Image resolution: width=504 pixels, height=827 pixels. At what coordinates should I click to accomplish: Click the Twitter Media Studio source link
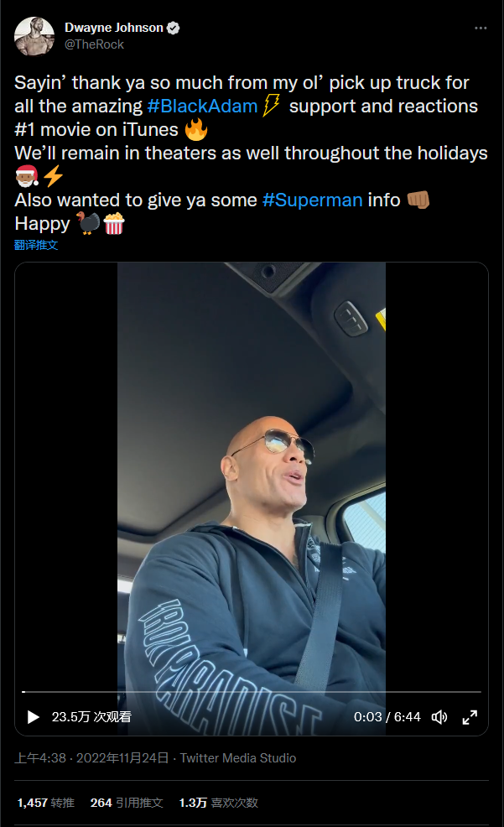click(x=238, y=758)
